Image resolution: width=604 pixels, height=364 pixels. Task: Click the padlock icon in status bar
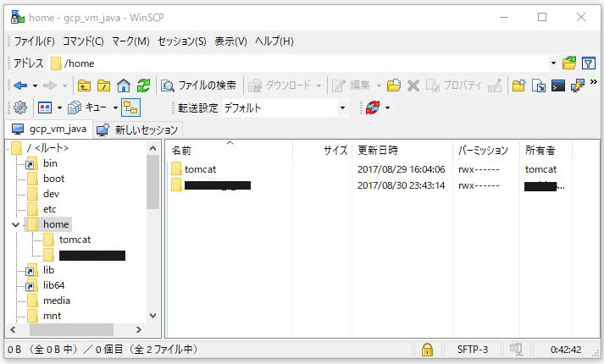(x=427, y=350)
